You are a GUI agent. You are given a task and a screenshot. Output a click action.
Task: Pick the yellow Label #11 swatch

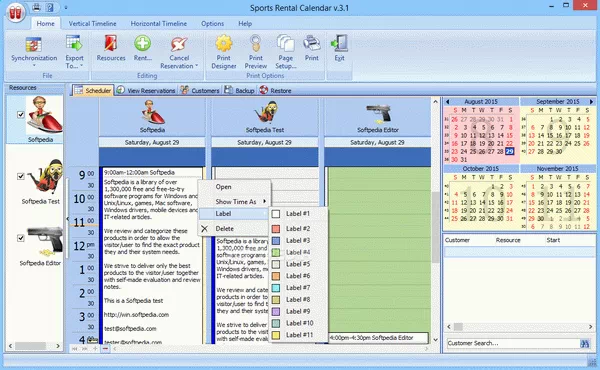[x=276, y=335]
